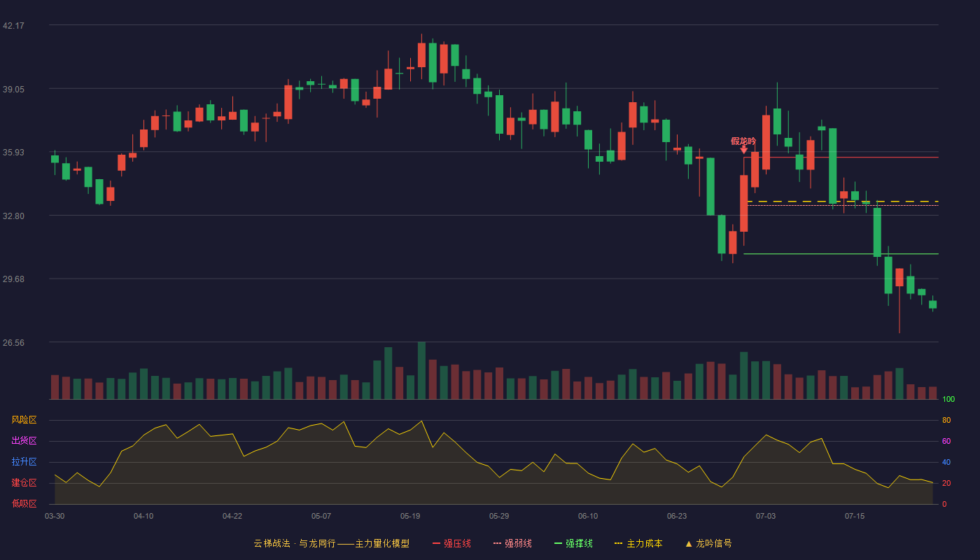Viewport: 980px width, 560px height.
Task: Click the 29.68 price axis label
Action: pyautogui.click(x=13, y=279)
